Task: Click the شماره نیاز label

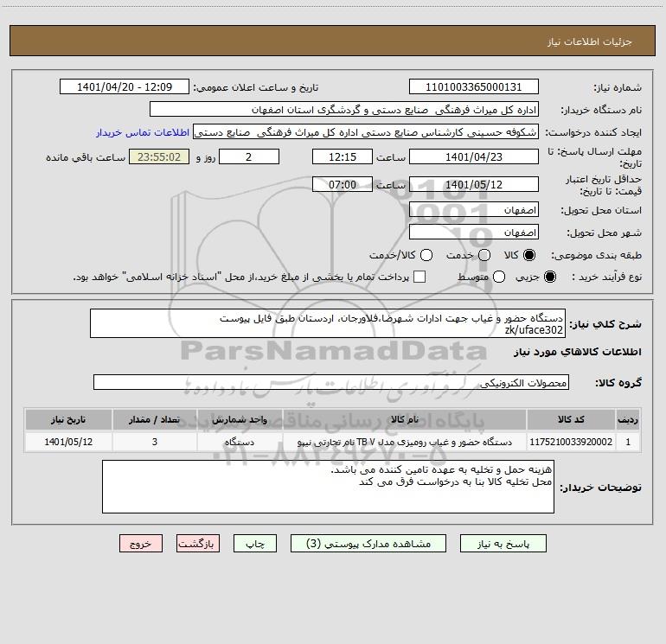Action: click(x=618, y=88)
